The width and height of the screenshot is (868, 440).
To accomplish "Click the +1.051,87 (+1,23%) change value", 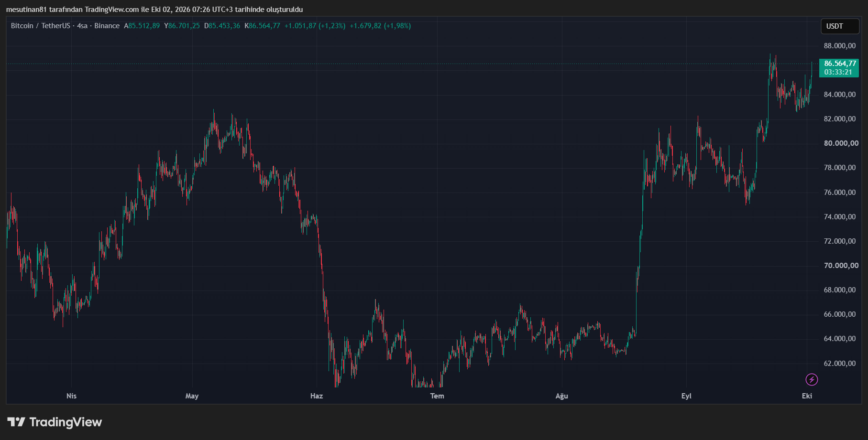I will pos(315,26).
